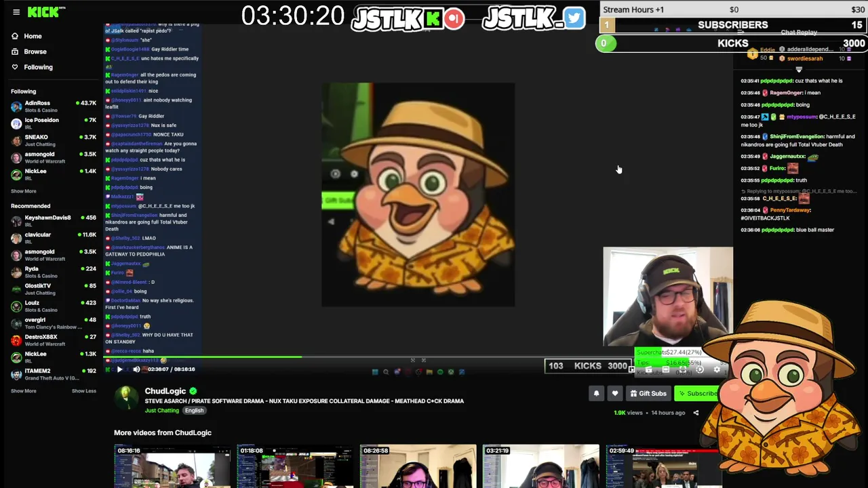The image size is (868, 488).
Task: Open GlostikTV recommended channel
Action: pos(53,289)
